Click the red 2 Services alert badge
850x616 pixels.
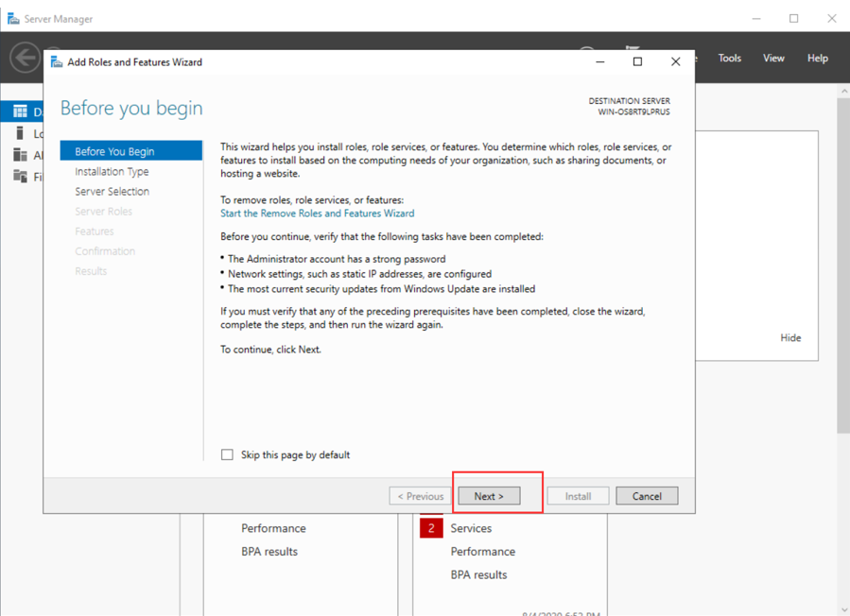[x=431, y=528]
